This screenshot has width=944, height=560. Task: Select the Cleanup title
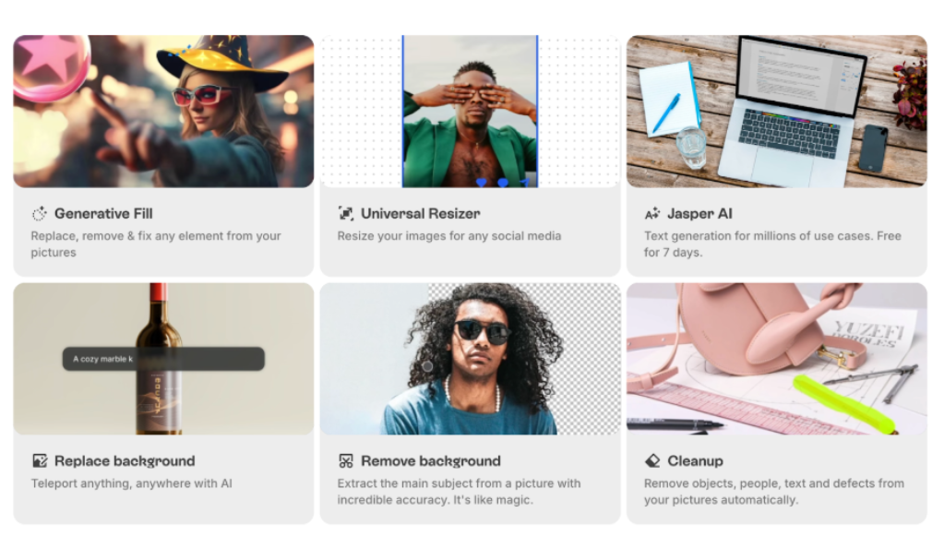pos(696,461)
